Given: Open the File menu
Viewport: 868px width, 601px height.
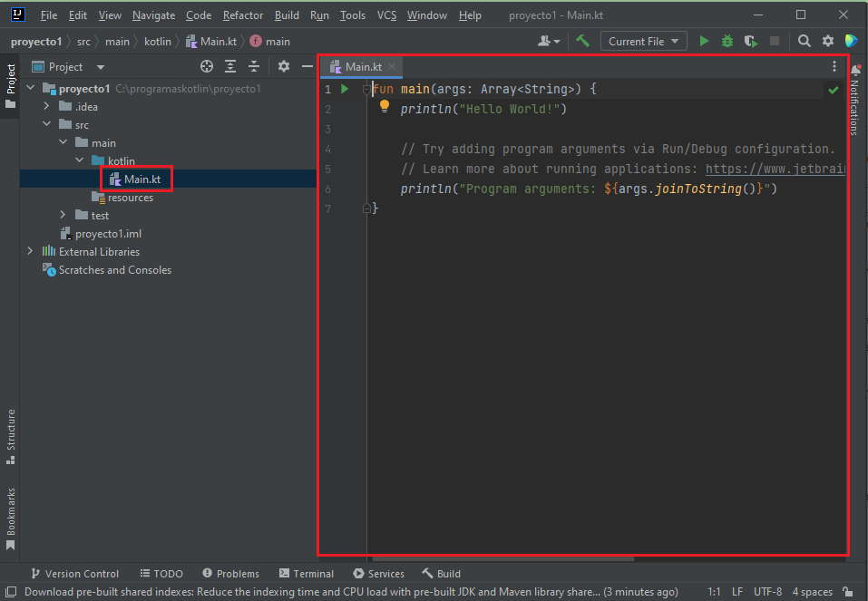Looking at the screenshot, I should click(49, 15).
